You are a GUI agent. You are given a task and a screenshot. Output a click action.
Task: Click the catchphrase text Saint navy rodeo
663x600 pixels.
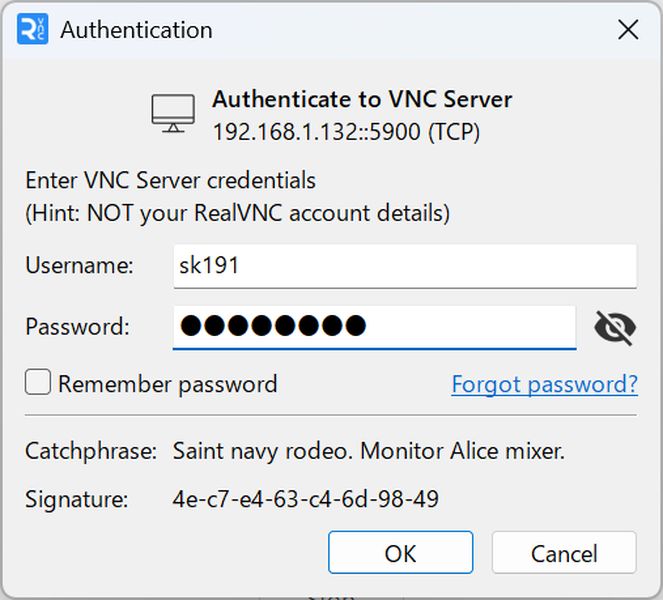click(263, 451)
